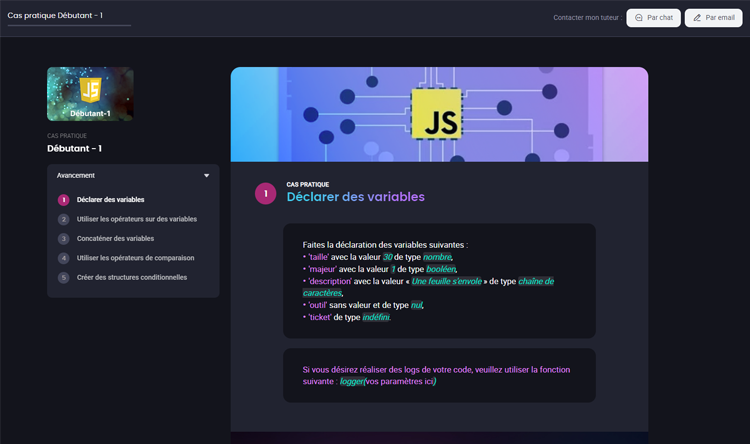Viewport: 750px width, 444px height.
Task: Click the 'taille' variable name text
Action: (319, 257)
